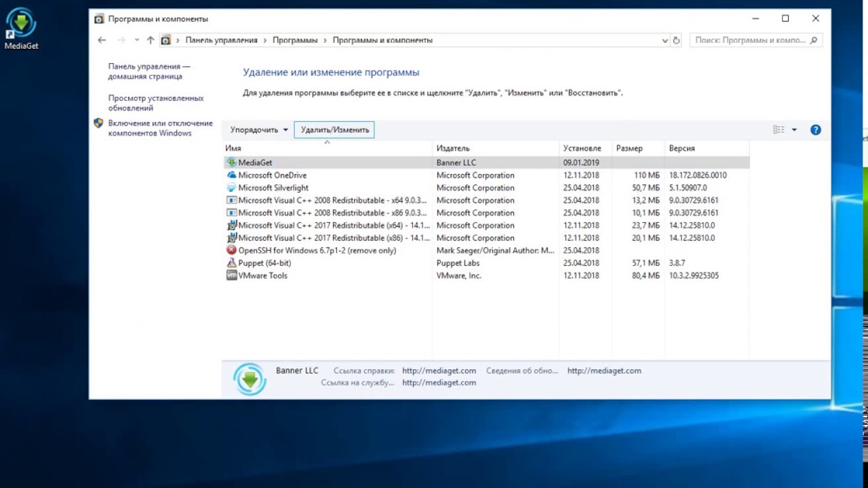868x488 pixels.
Task: Click version 10.3.2.9925305 cell
Action: coord(694,275)
